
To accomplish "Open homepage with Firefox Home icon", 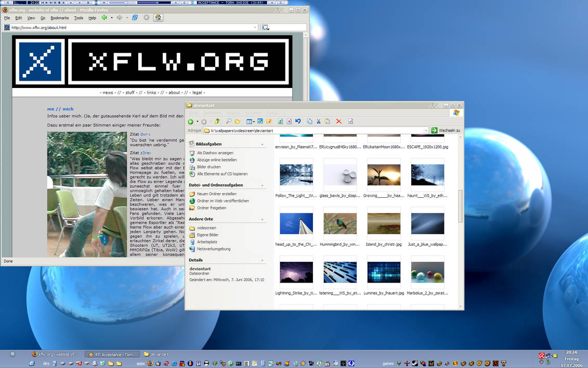I will click(x=159, y=17).
